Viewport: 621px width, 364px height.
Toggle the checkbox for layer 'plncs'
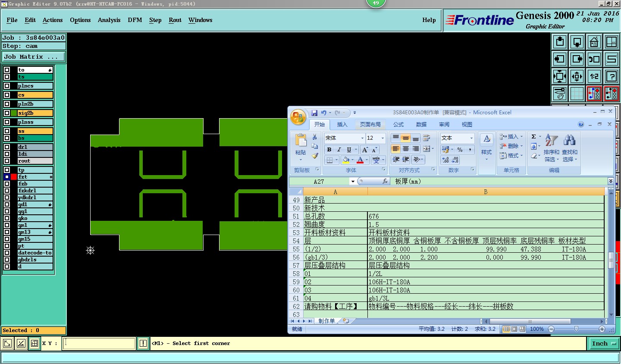[x=7, y=86]
